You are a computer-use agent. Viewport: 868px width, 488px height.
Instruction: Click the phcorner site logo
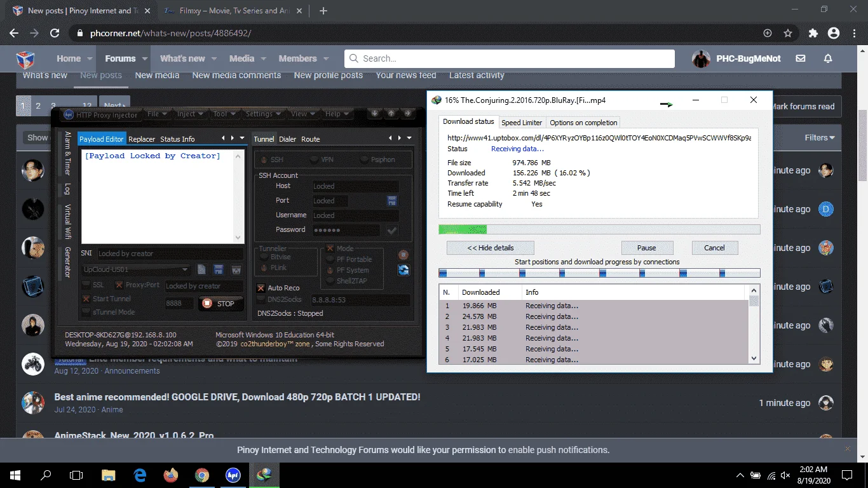(26, 58)
